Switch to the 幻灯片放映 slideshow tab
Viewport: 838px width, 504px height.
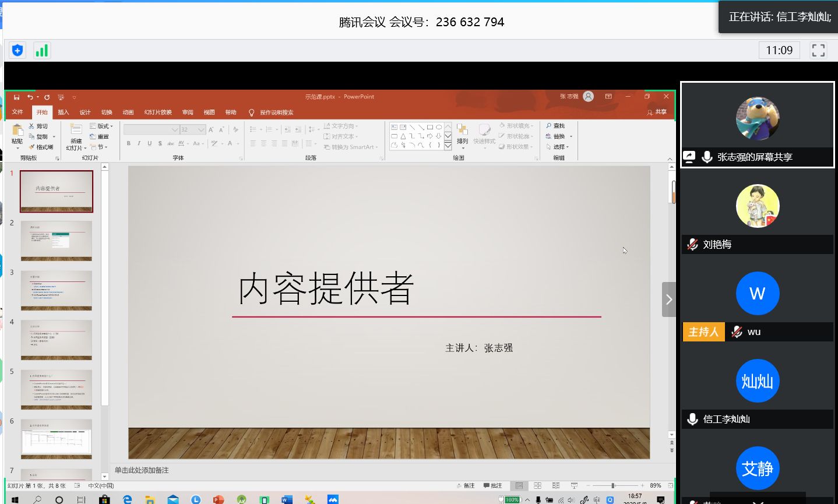click(x=158, y=112)
